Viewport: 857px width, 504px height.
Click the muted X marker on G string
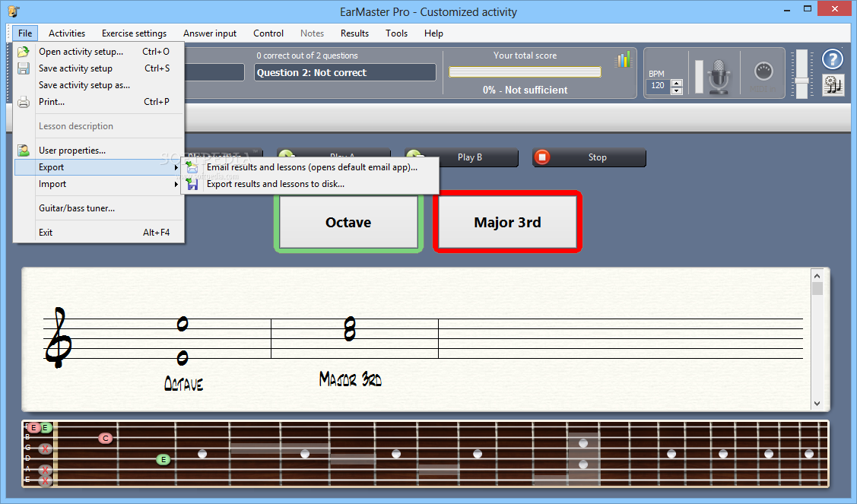click(x=45, y=449)
